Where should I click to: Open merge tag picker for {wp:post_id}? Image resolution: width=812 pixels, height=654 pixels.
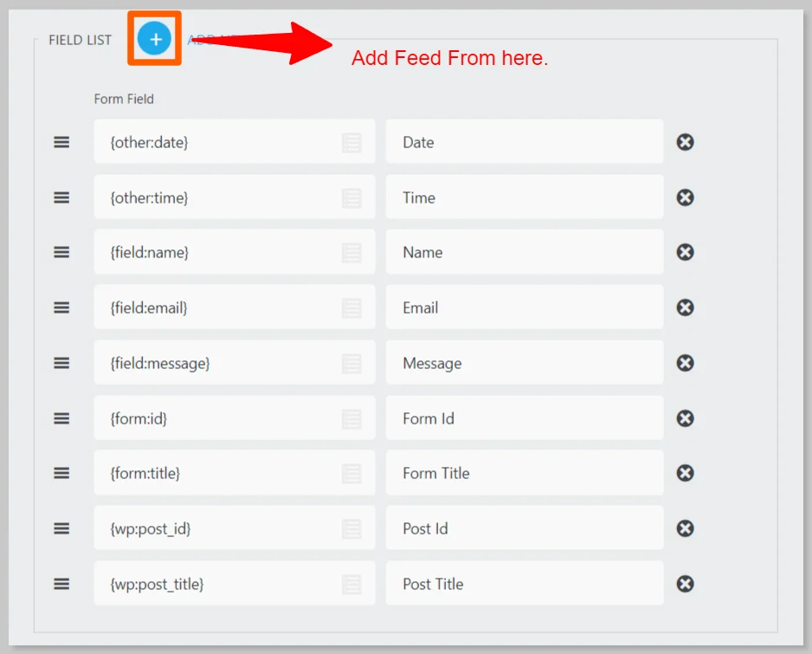351,528
